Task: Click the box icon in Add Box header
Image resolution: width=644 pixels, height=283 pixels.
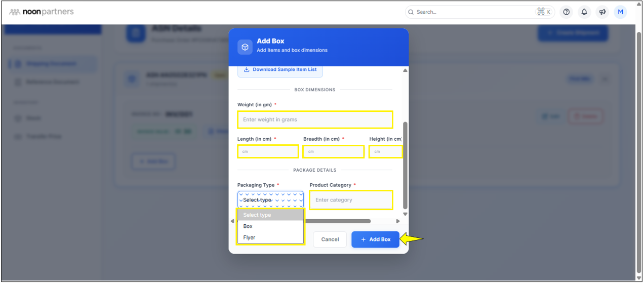Action: [245, 47]
